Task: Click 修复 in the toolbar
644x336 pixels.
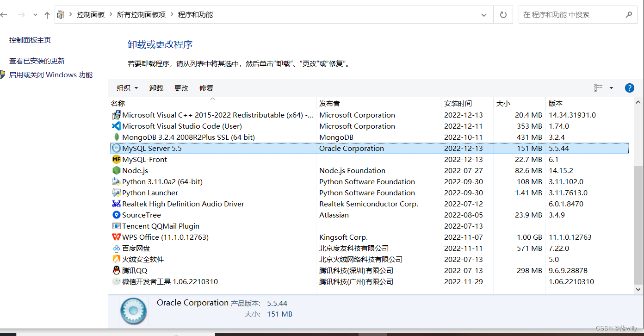Action: (206, 88)
